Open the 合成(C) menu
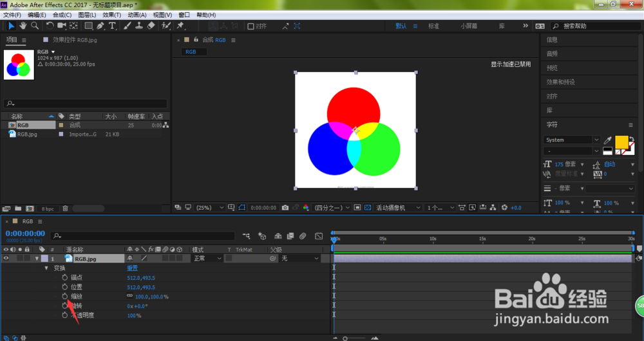 (62, 15)
